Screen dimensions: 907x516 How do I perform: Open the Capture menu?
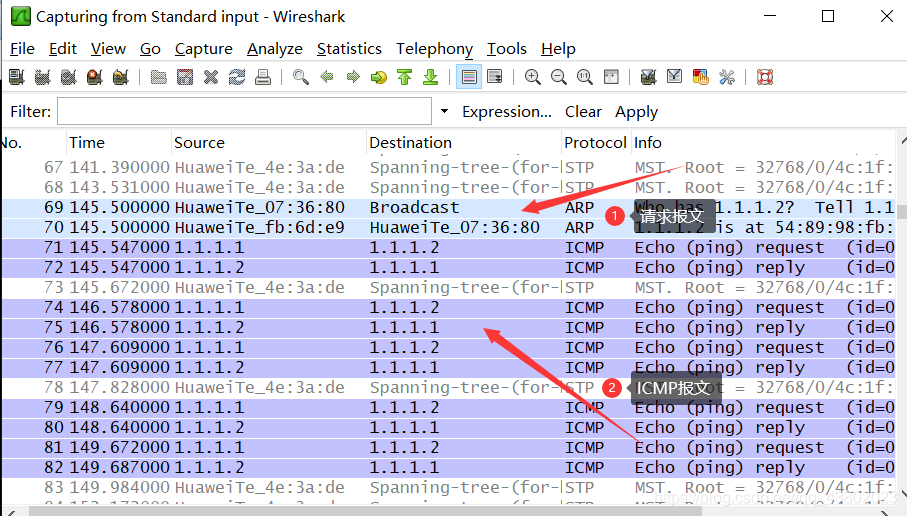(204, 49)
